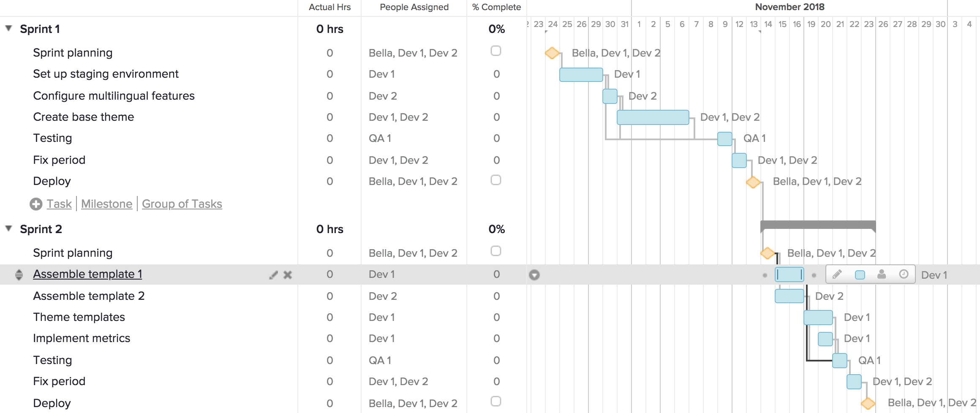Delete Assemble template 1 with the X icon
This screenshot has width=980, height=413.
(x=287, y=274)
